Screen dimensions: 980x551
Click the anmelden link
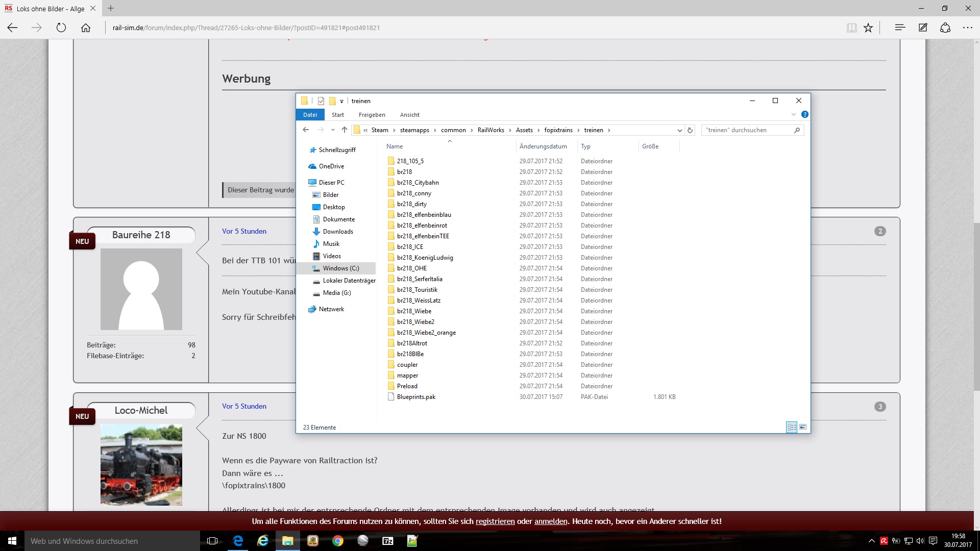551,521
